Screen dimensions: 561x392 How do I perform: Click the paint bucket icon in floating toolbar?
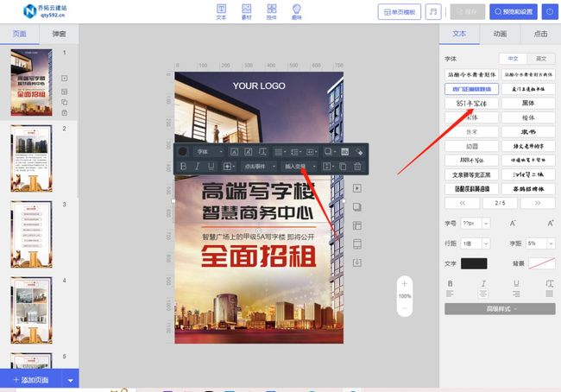coord(359,152)
